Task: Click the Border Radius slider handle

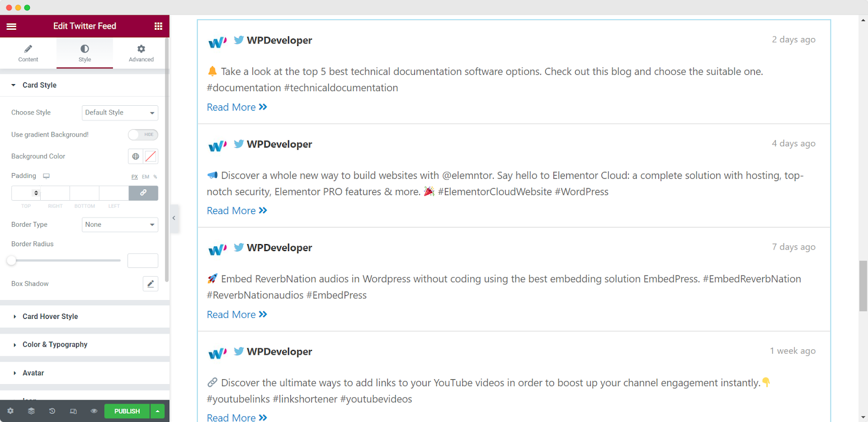Action: coord(11,260)
